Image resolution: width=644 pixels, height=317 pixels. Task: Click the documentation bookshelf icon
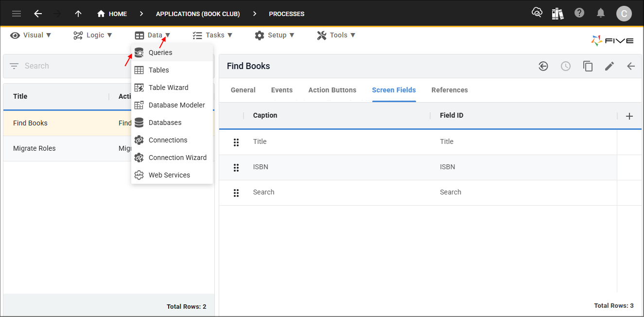[557, 13]
